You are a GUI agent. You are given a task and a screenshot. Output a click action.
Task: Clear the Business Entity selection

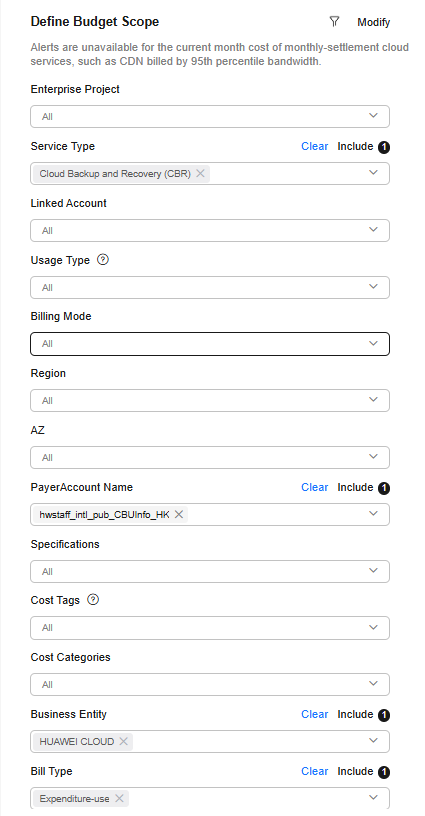315,714
